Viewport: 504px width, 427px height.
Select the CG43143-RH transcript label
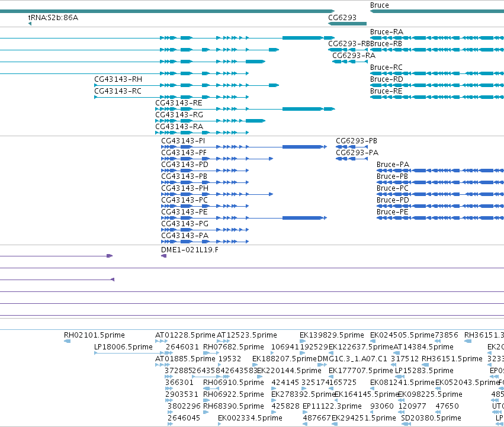(118, 79)
